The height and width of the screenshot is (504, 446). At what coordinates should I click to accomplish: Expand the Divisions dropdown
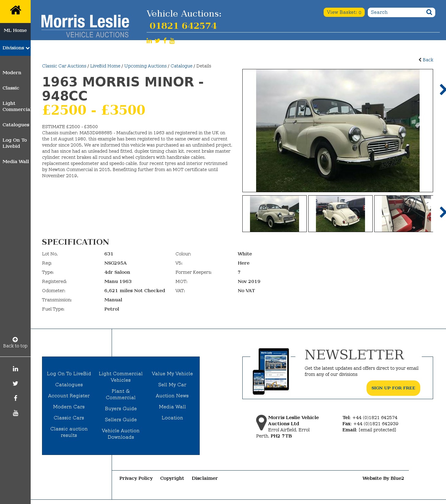[15, 48]
